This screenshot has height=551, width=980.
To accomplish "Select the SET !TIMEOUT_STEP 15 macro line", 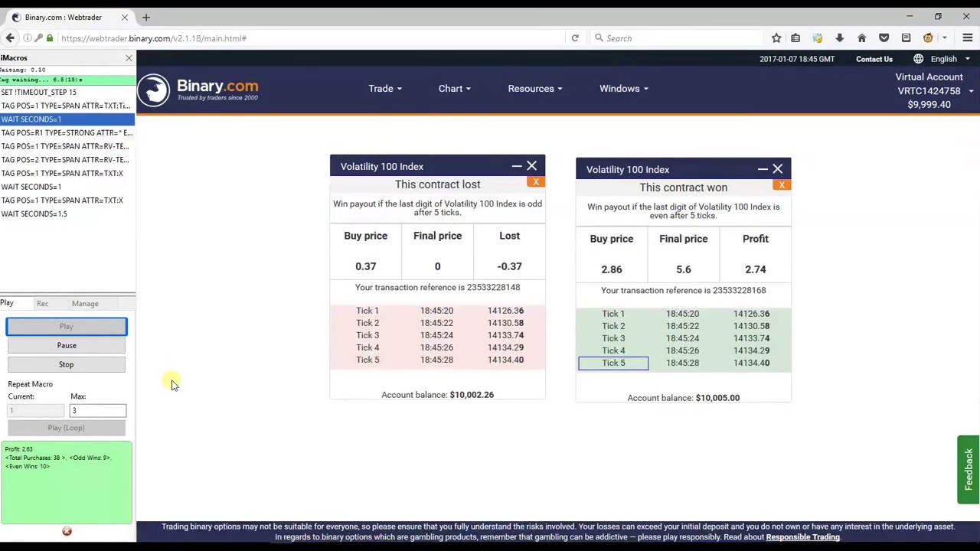I will (x=67, y=92).
